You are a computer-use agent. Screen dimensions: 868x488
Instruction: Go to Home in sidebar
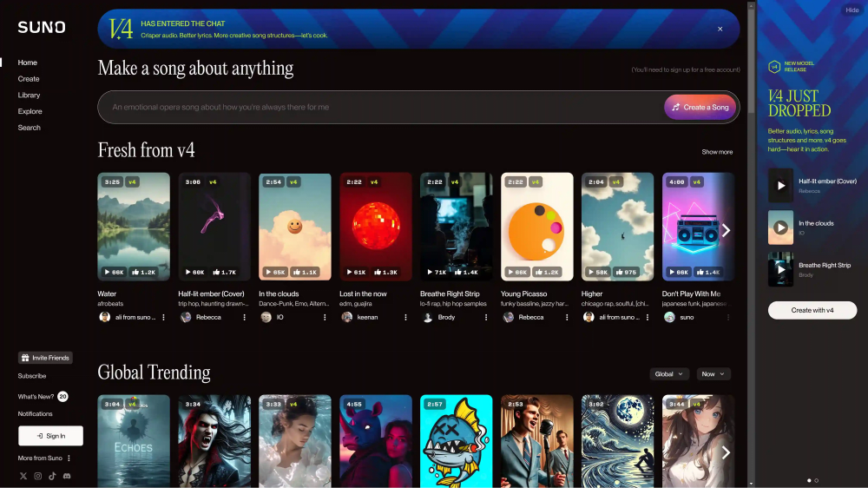[27, 63]
